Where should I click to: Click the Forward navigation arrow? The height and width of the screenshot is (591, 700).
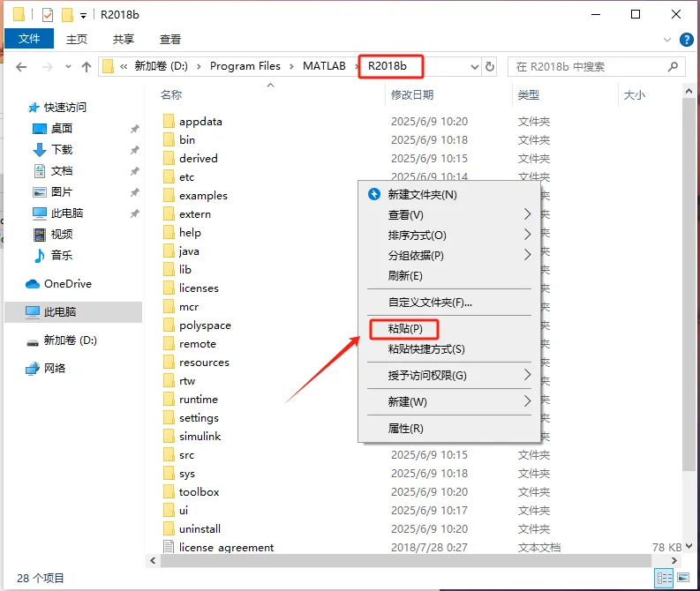[48, 67]
